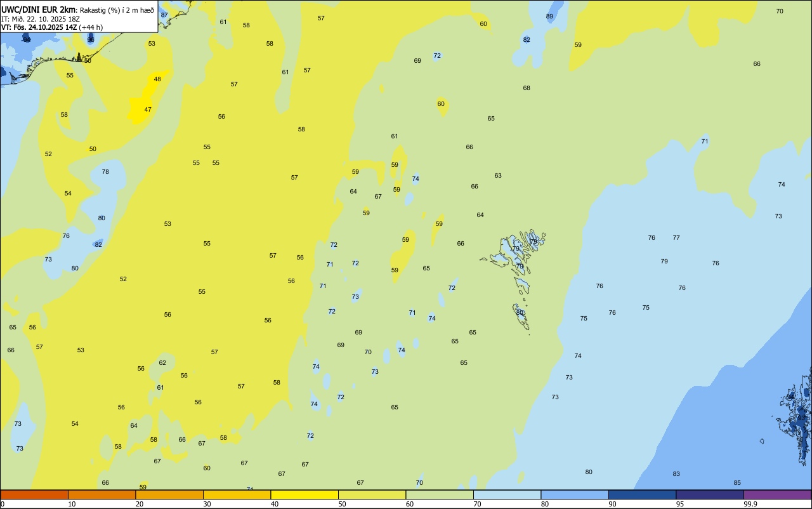The height and width of the screenshot is (509, 812).
Task: Click the 80–90 medium blue legend swatch
Action: [x=575, y=494]
